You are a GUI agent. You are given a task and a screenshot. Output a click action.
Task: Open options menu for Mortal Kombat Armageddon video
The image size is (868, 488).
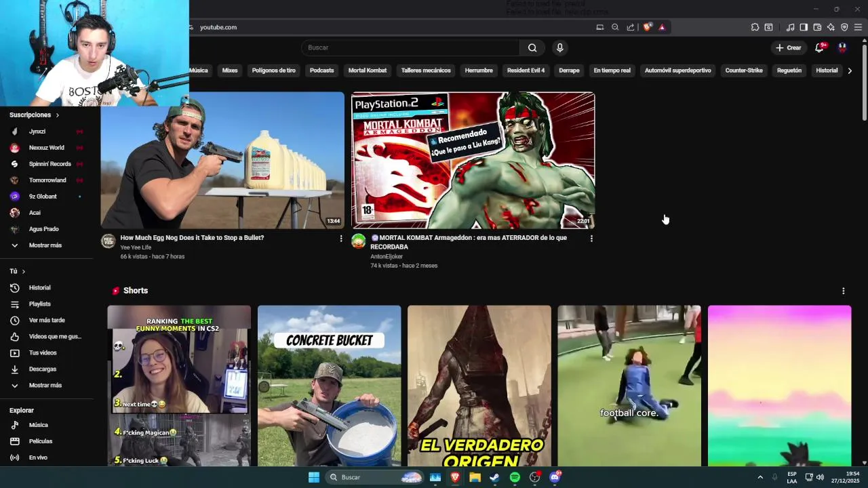pyautogui.click(x=591, y=239)
